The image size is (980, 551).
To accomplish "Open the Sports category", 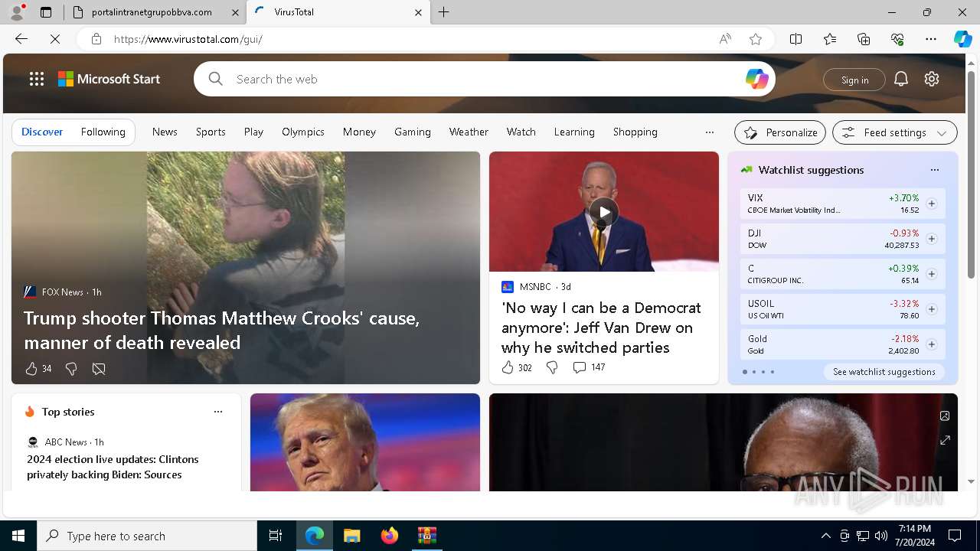I will [211, 132].
